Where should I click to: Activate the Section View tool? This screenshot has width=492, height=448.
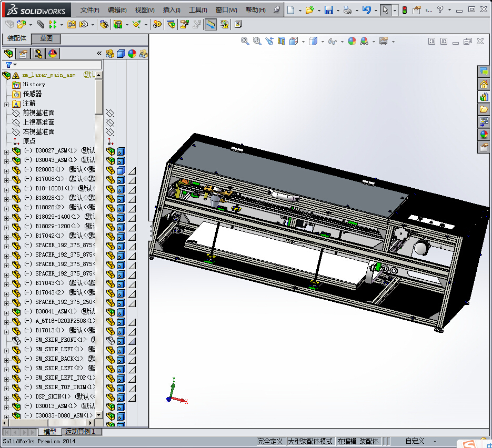tap(282, 41)
